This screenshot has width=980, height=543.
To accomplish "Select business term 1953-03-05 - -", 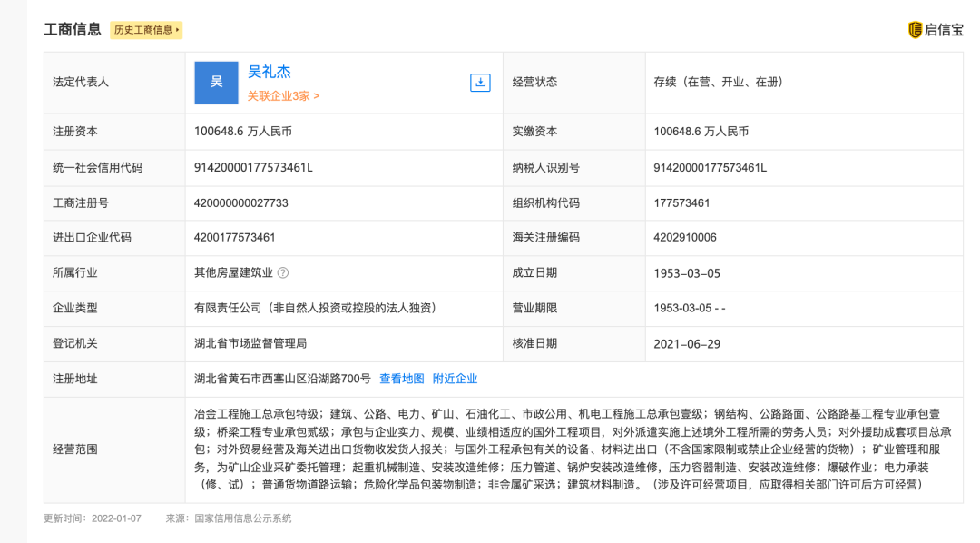I will [x=690, y=309].
